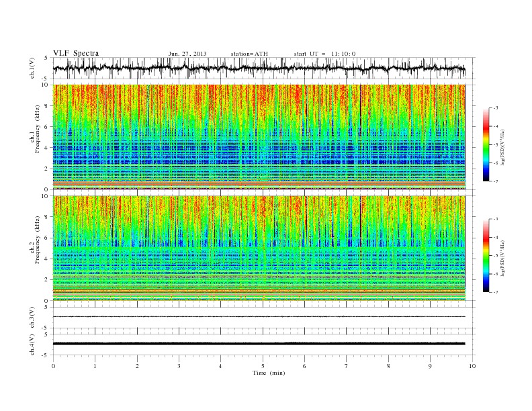Click the date 'Jun. 27, 2013'
This screenshot has width=532, height=411.
(187, 54)
